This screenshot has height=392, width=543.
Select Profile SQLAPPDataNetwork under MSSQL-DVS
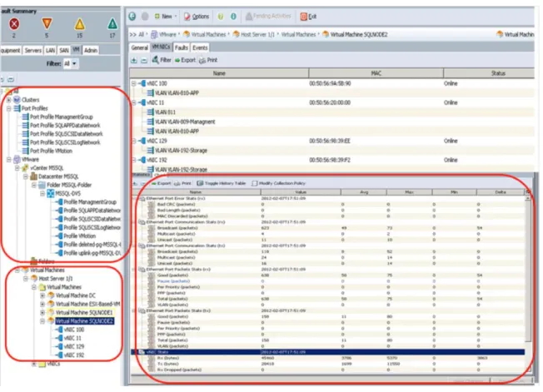pyautogui.click(x=92, y=211)
